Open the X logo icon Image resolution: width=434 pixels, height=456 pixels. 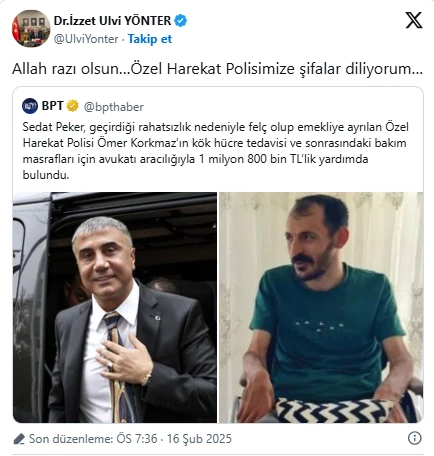(x=414, y=20)
